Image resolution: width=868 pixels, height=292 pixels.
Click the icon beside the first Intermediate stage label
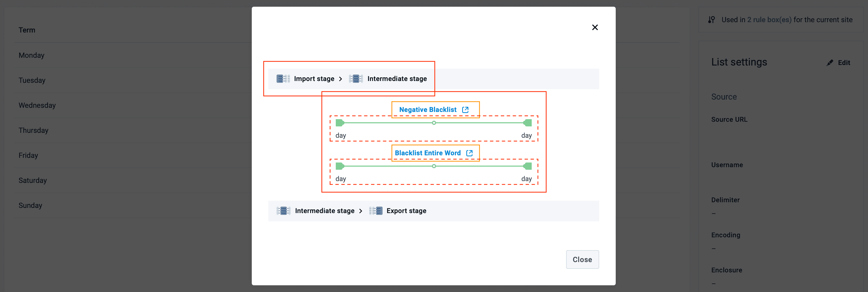(356, 79)
